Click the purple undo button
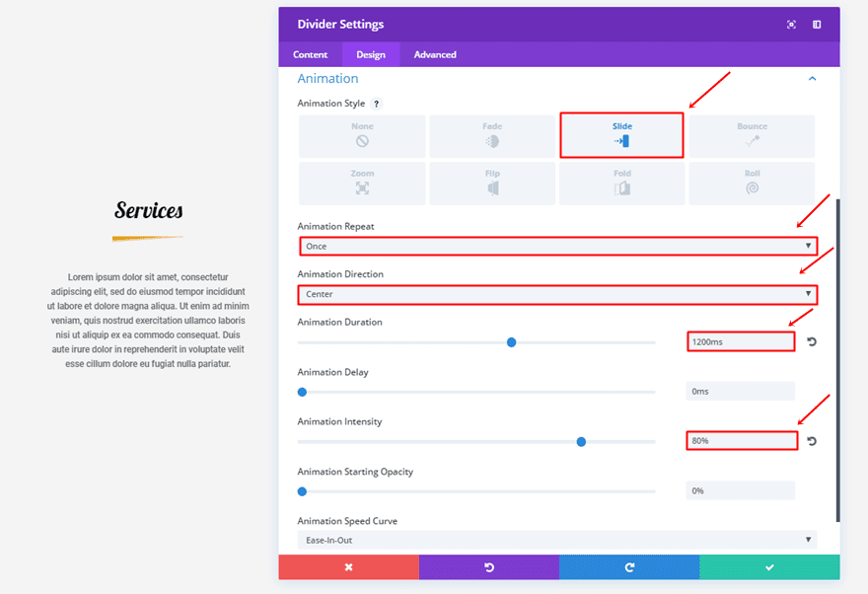Image resolution: width=868 pixels, height=594 pixels. [488, 567]
